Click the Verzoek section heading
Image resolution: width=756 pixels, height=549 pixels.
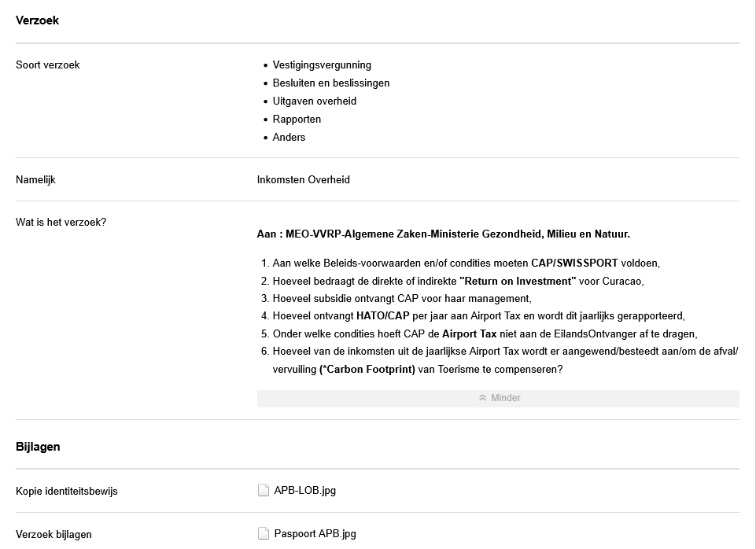point(37,21)
